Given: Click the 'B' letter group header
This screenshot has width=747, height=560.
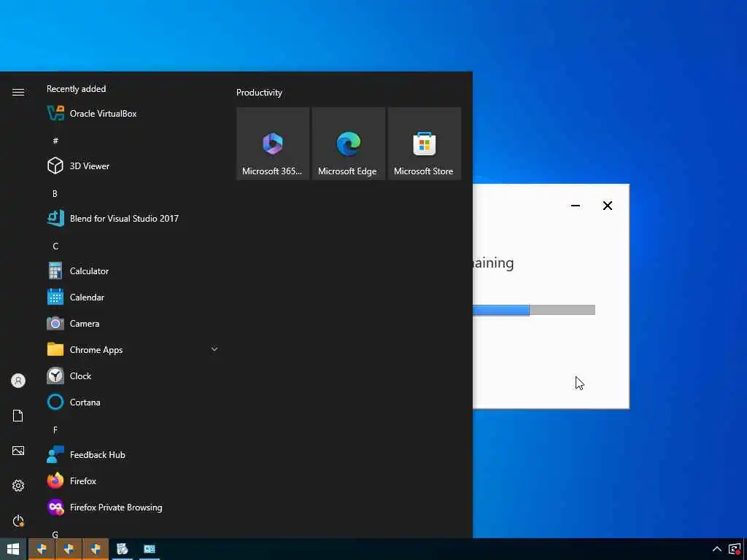Looking at the screenshot, I should [55, 194].
